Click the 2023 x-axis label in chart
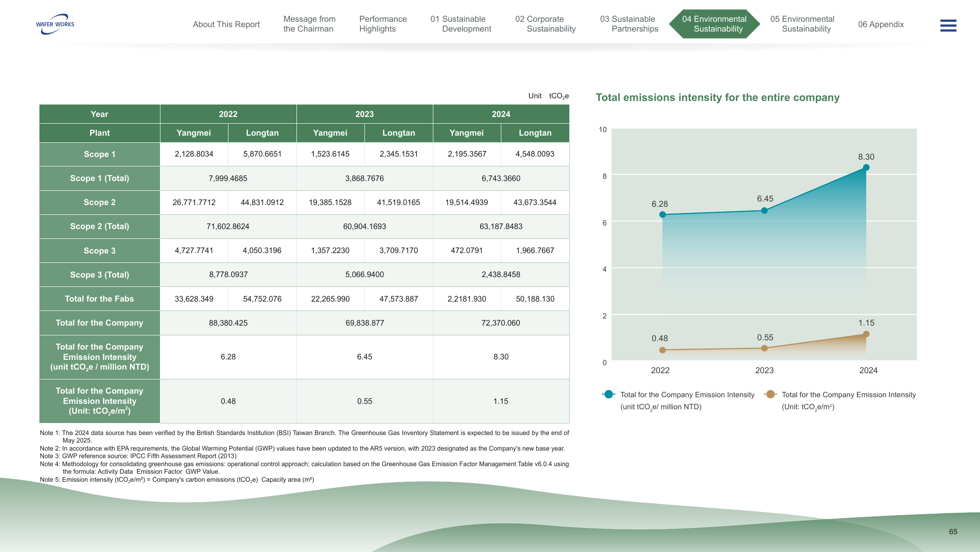 pos(764,370)
